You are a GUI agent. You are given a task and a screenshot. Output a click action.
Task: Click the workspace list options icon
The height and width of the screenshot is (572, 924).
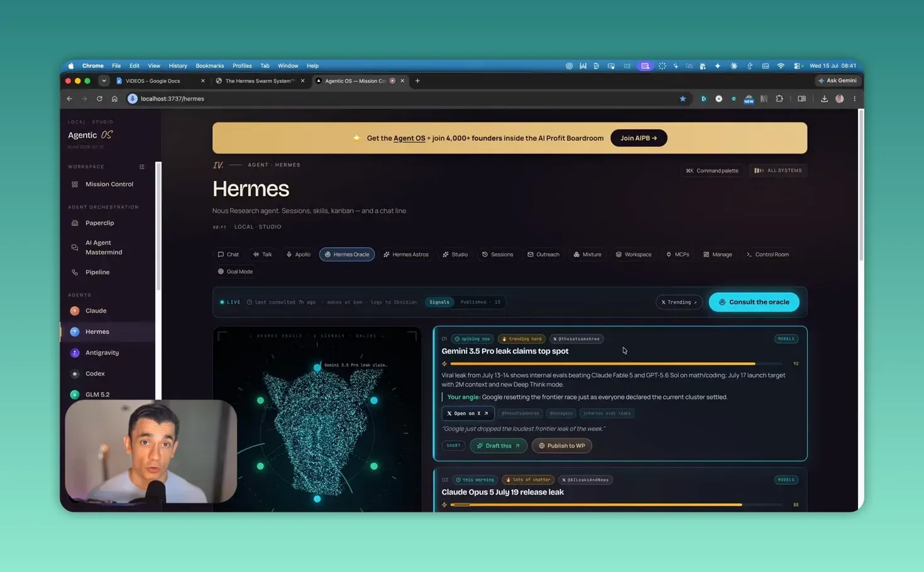click(x=141, y=167)
